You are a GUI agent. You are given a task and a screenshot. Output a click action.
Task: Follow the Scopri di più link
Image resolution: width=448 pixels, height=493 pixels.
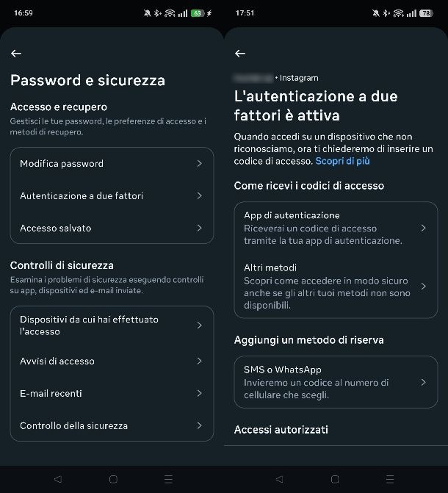[x=342, y=161]
